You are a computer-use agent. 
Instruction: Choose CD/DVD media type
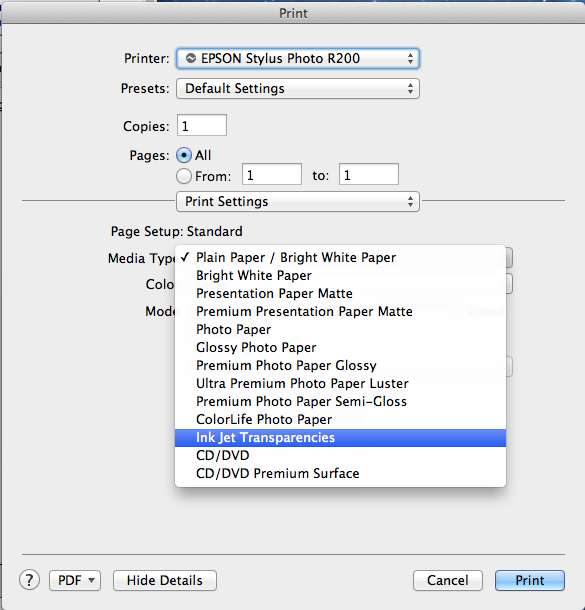tap(340, 456)
